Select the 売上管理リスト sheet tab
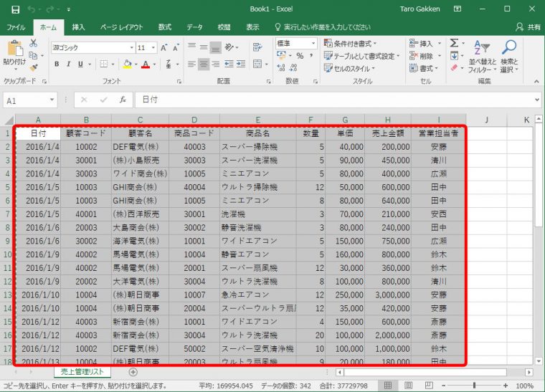This screenshot has height=392, width=545. click(82, 372)
